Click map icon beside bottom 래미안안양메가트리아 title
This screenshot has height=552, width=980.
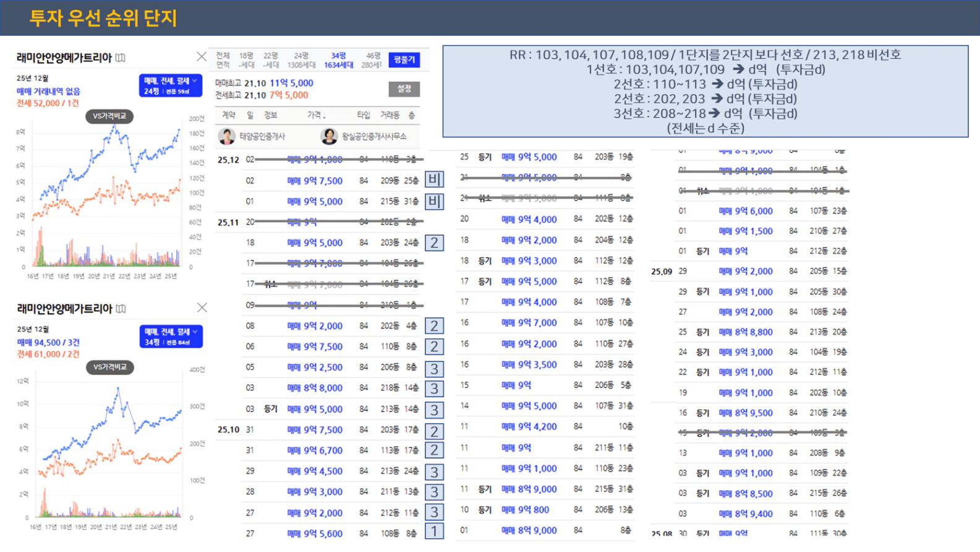point(121,308)
